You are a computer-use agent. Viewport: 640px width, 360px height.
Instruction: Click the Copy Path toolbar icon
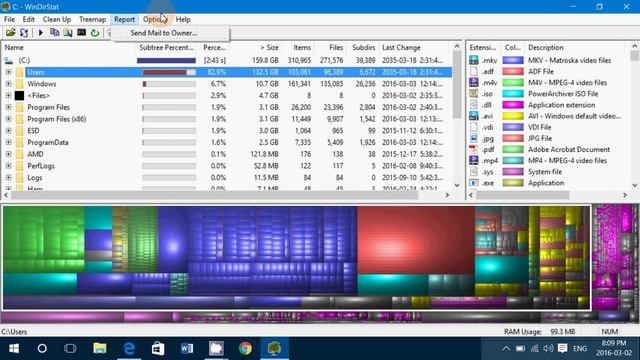click(x=54, y=32)
